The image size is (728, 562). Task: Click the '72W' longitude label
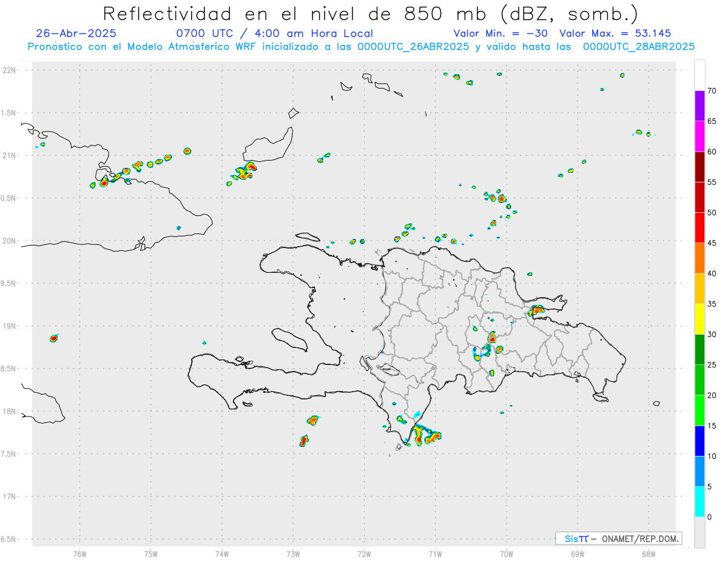(x=364, y=554)
